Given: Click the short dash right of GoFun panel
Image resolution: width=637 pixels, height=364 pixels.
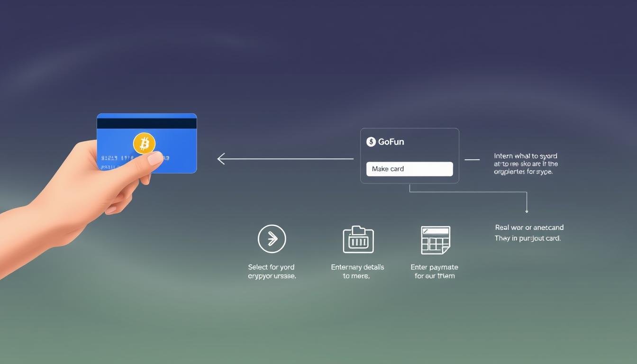Looking at the screenshot, I should pyautogui.click(x=472, y=160).
